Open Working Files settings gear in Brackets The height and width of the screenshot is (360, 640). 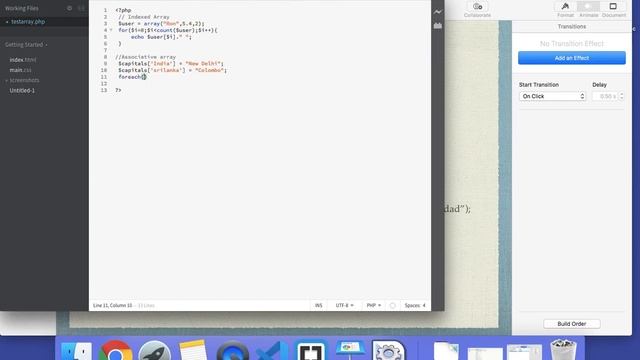(69, 8)
